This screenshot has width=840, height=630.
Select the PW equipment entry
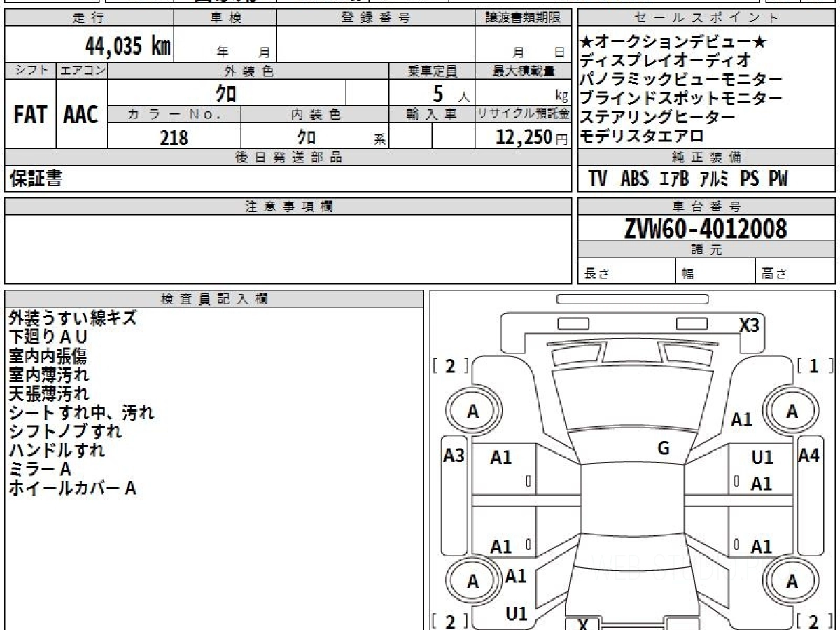click(x=778, y=179)
